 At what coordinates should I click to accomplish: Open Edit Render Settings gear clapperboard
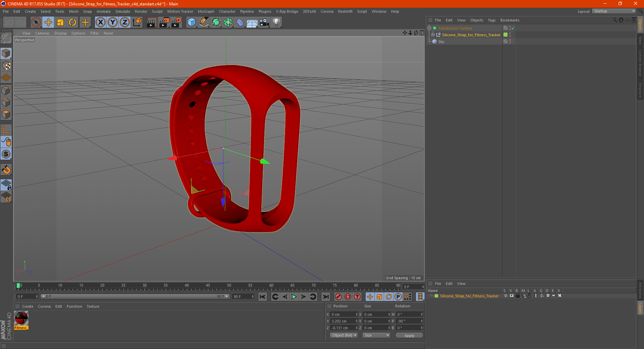point(176,22)
